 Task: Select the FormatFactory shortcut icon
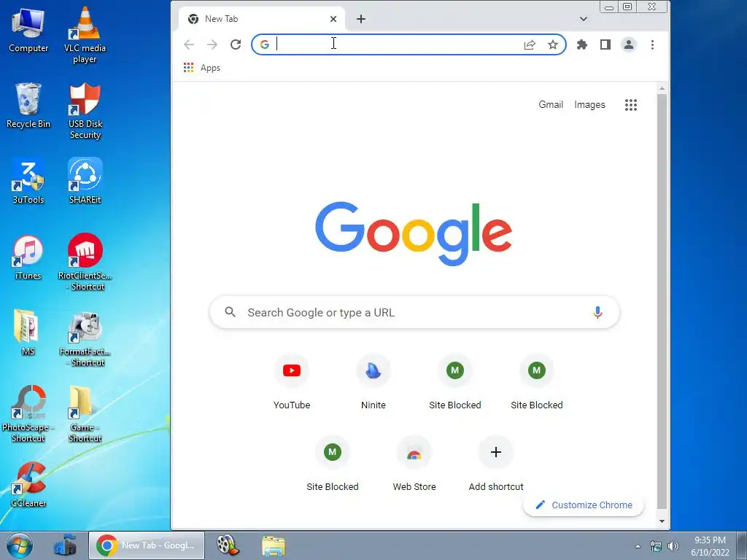coord(85,338)
